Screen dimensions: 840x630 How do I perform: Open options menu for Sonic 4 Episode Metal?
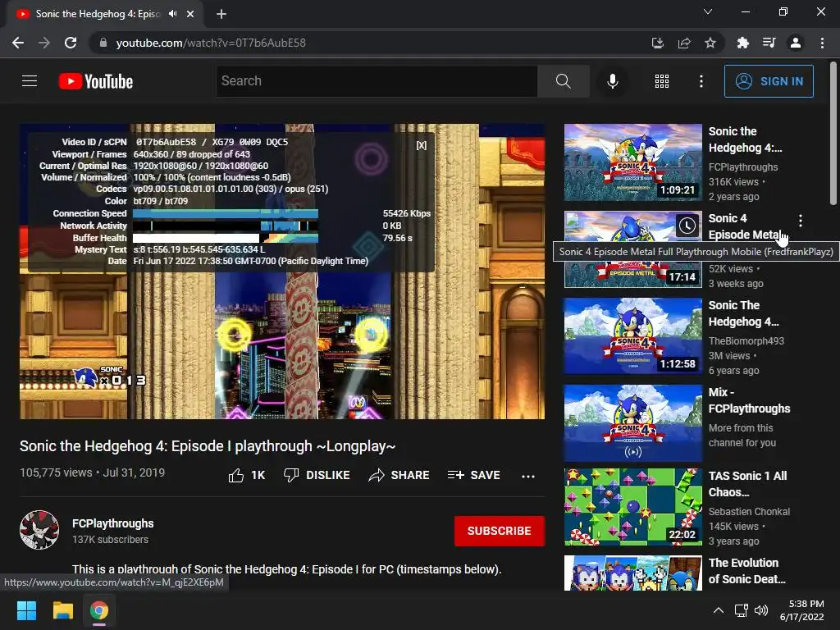801,220
